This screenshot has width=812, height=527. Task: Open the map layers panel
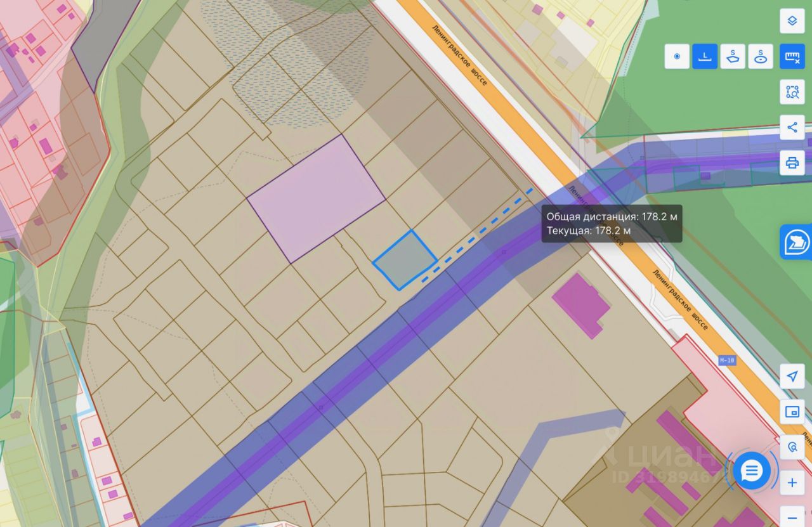point(792,21)
